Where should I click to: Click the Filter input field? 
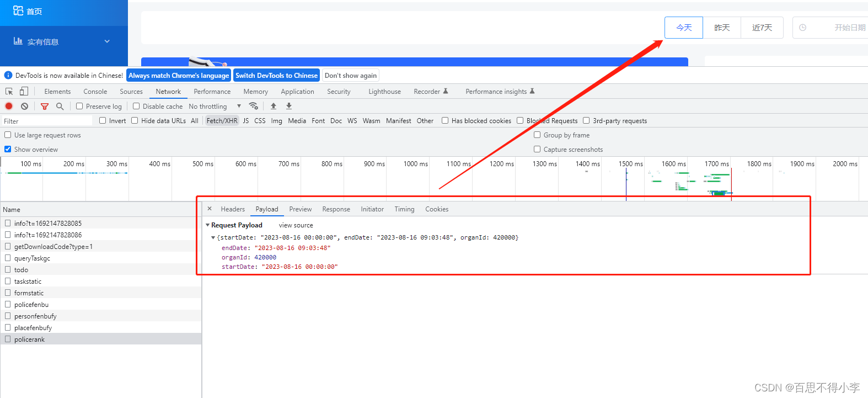[x=47, y=121]
